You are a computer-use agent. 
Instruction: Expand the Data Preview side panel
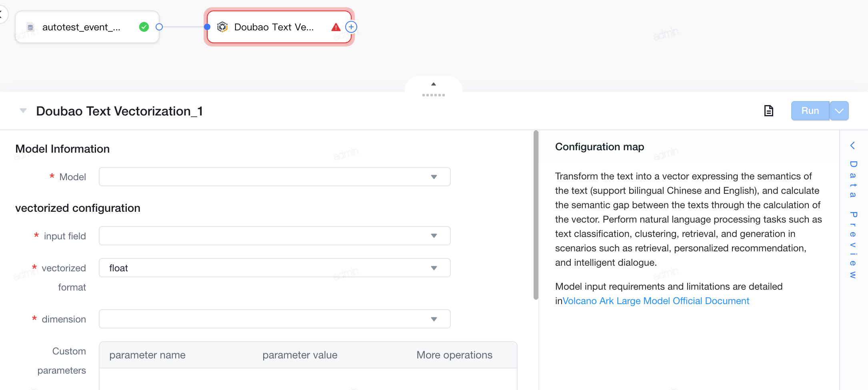pyautogui.click(x=853, y=210)
